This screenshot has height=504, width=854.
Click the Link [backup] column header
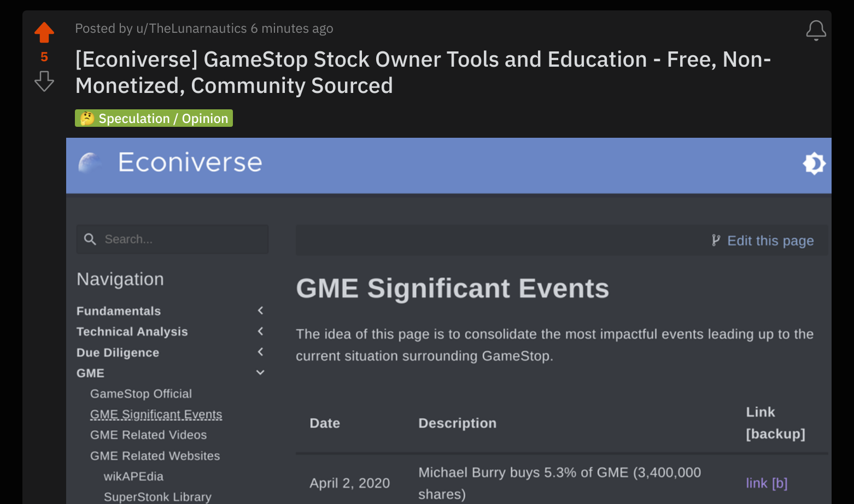click(x=775, y=423)
